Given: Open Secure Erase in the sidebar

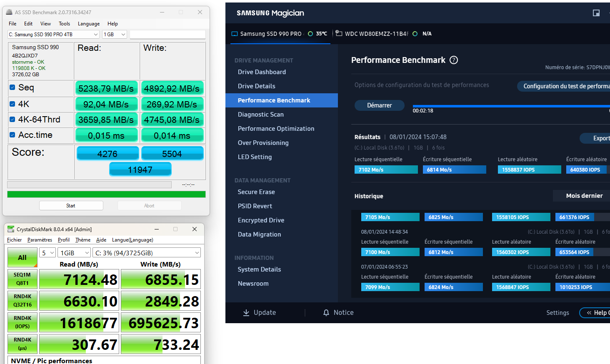Looking at the screenshot, I should 256,192.
